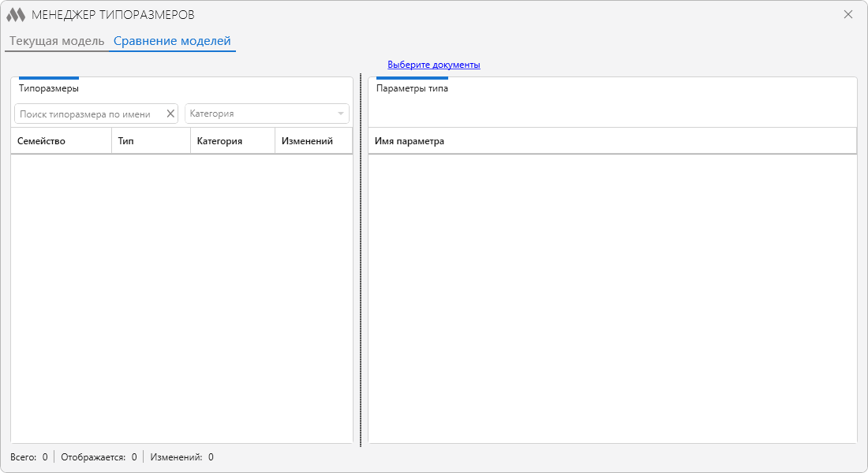Click the Всего counter in the status bar
Viewport: 868px width, 473px height.
point(29,457)
